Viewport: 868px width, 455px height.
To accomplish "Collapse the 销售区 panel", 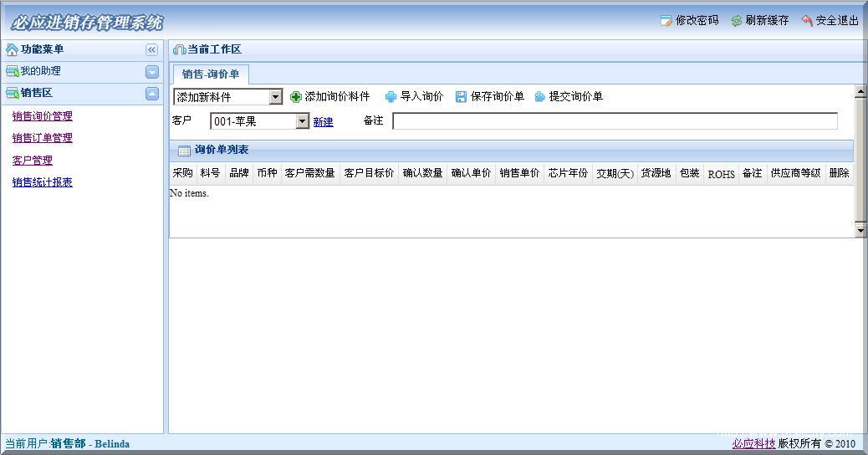I will click(151, 94).
